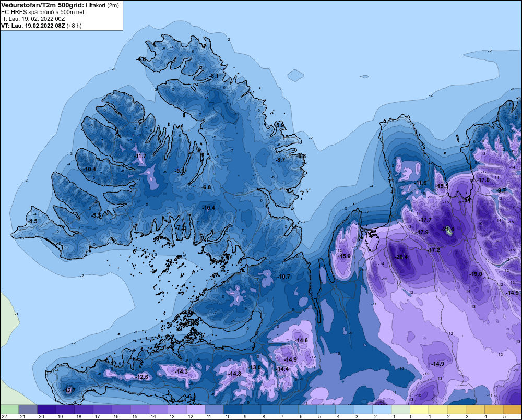Click the temperature label -15.5

pyautogui.click(x=442, y=186)
